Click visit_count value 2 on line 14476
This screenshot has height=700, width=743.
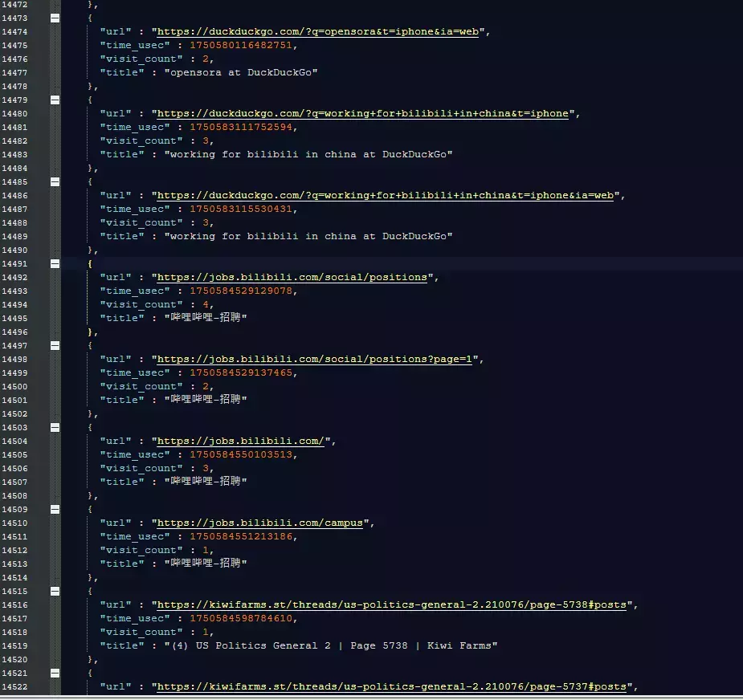[x=206, y=59]
